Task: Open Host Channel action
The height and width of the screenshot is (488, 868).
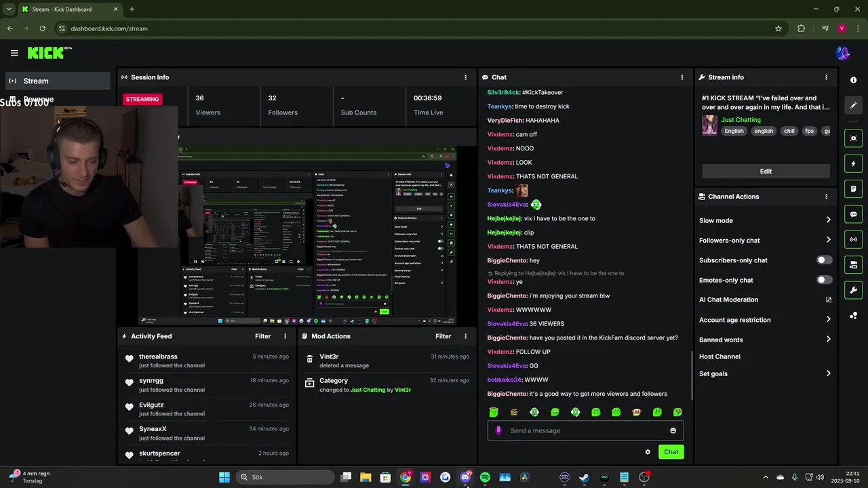Action: [719, 357]
